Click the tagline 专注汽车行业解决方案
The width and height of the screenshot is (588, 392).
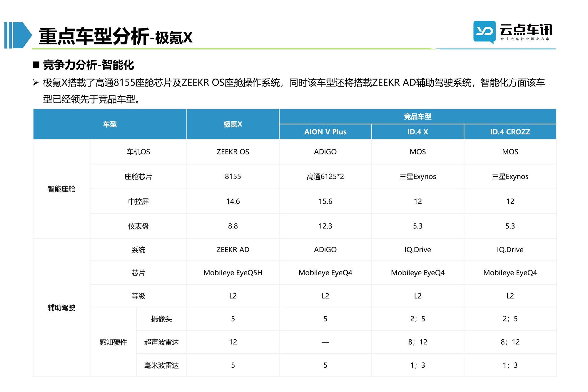pyautogui.click(x=525, y=39)
